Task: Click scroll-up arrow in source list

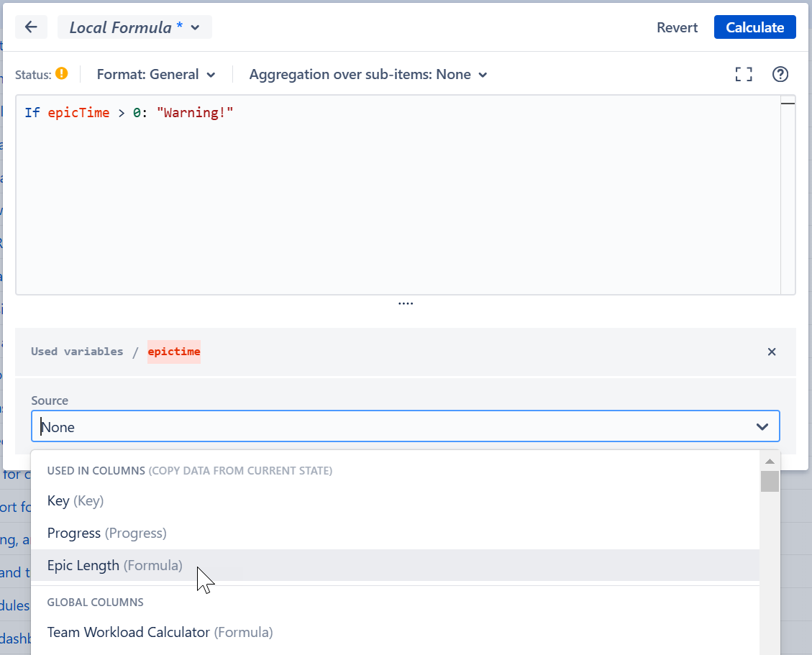Action: point(770,461)
